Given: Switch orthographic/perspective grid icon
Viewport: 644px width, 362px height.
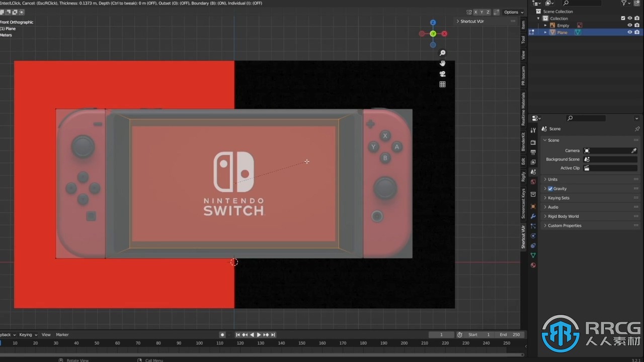Looking at the screenshot, I should coord(443,84).
